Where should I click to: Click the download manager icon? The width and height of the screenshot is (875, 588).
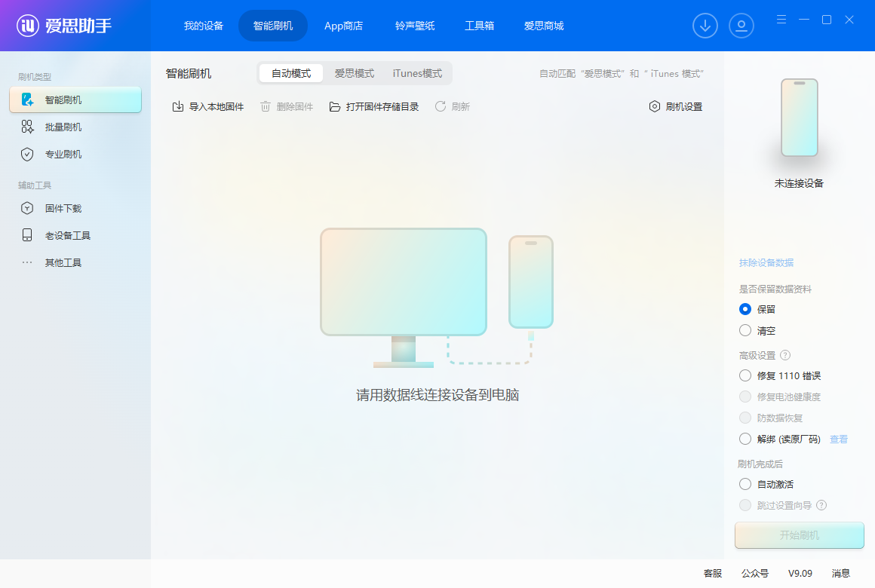[x=705, y=25]
